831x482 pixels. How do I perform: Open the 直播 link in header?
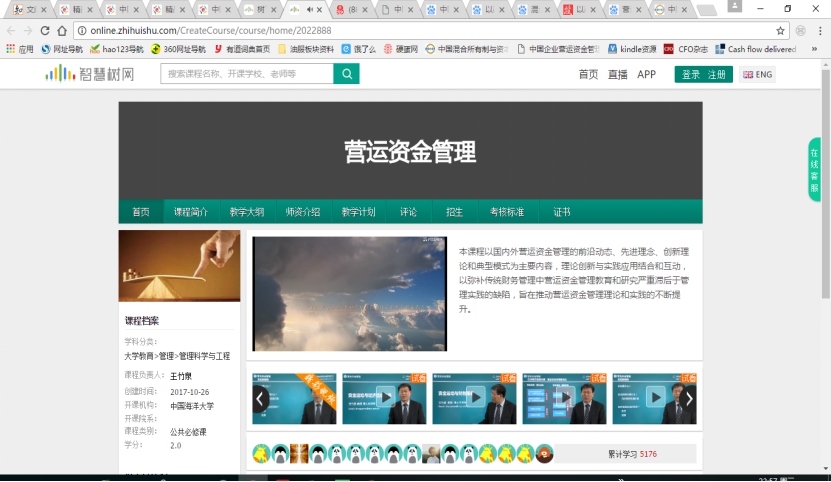[x=617, y=74]
